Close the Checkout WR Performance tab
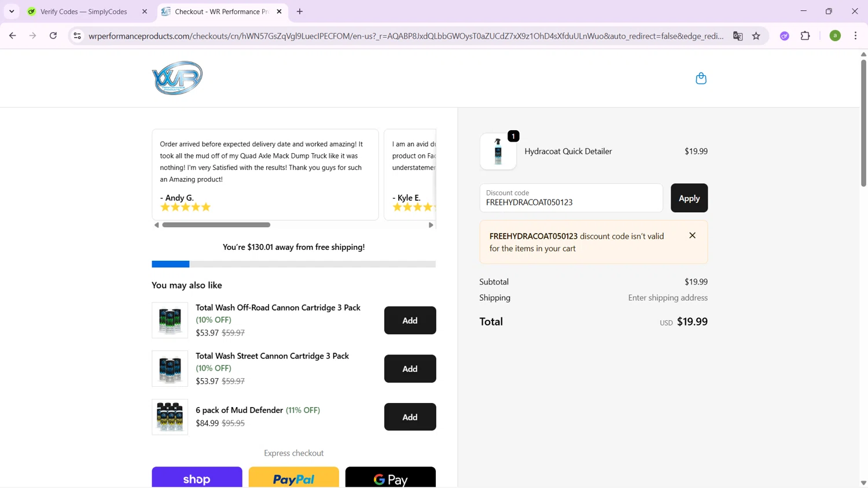This screenshot has width=868, height=488. (x=279, y=12)
